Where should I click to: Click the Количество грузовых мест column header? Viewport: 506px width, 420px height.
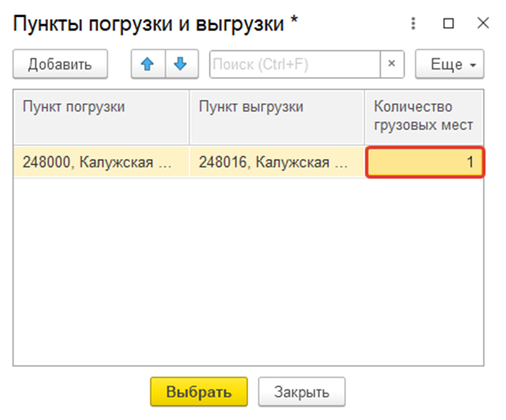pyautogui.click(x=424, y=117)
